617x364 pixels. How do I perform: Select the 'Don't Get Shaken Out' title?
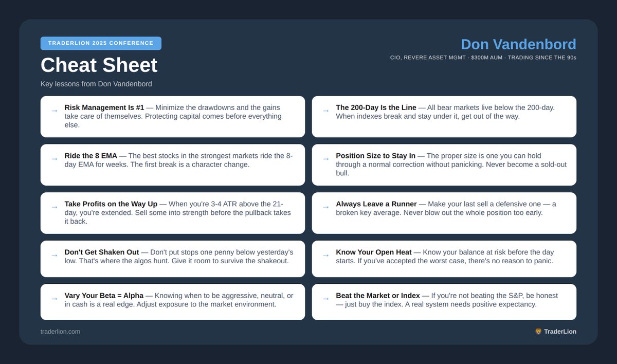102,252
